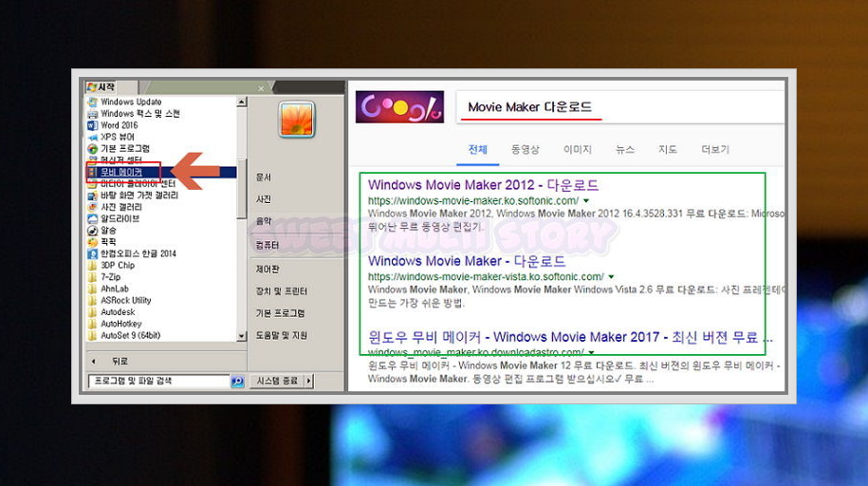
Task: Open the 윈도우 무비 메이커 2017 result link
Action: tap(570, 337)
